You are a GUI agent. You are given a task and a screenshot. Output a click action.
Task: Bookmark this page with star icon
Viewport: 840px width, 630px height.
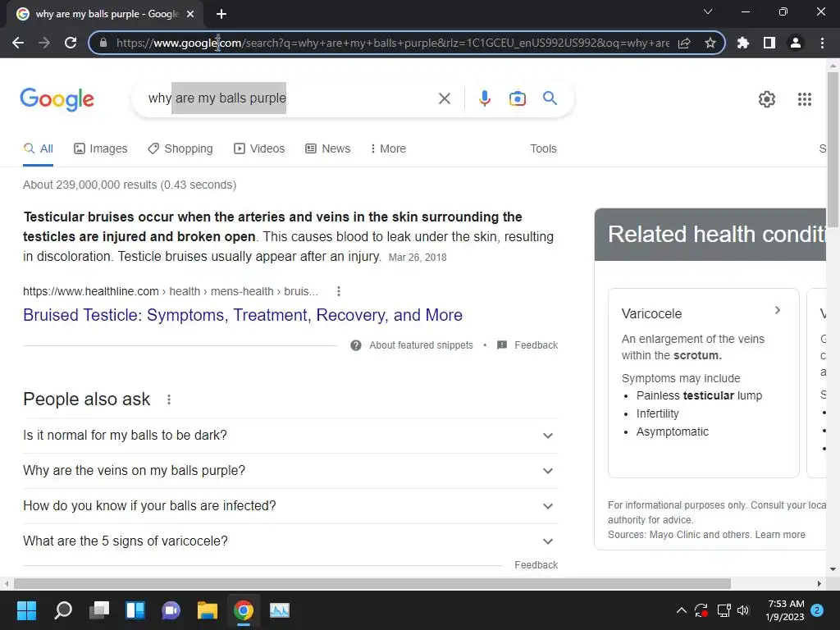click(710, 43)
